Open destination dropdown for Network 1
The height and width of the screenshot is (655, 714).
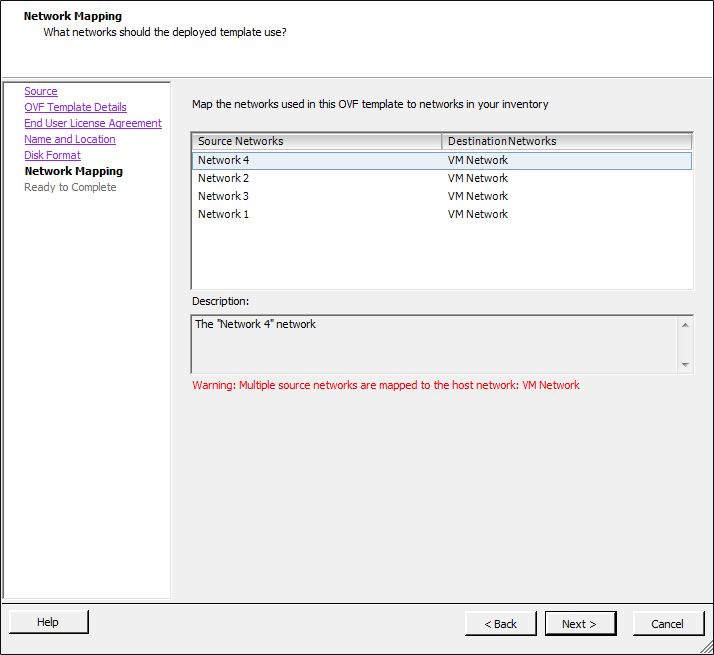point(566,214)
